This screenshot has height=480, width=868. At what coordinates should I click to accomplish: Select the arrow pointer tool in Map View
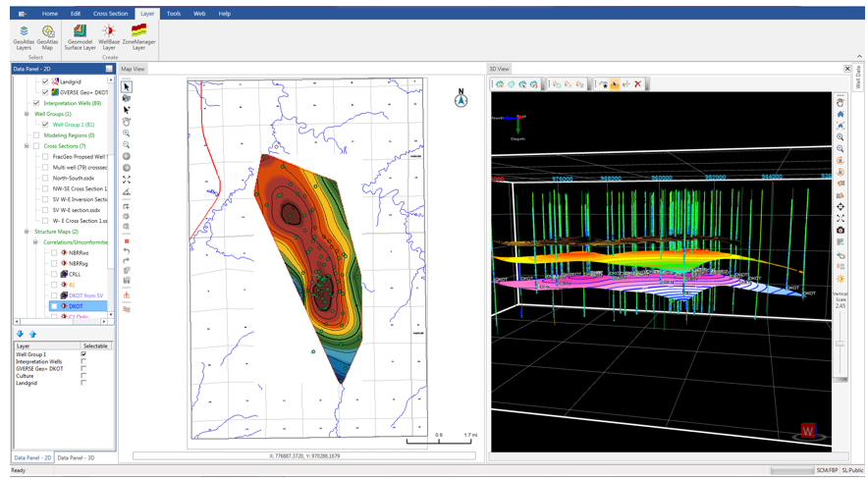127,87
